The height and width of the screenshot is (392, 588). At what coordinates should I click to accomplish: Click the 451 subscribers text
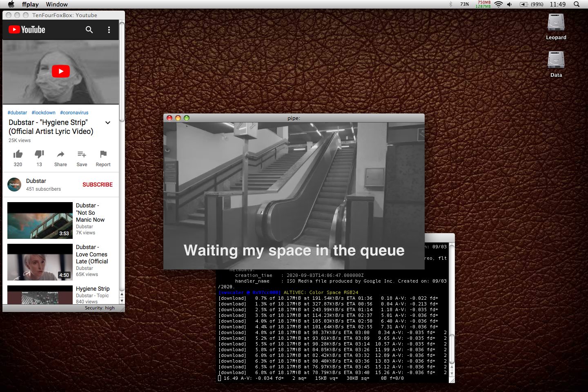(43, 189)
